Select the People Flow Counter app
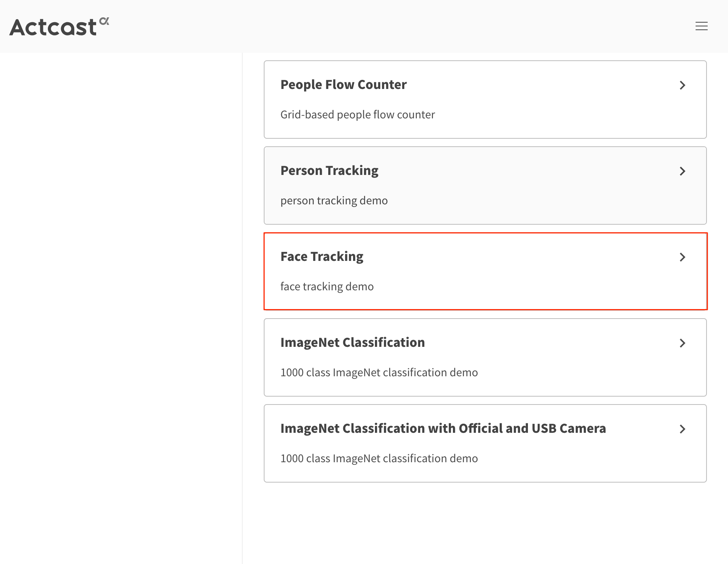 click(x=343, y=84)
